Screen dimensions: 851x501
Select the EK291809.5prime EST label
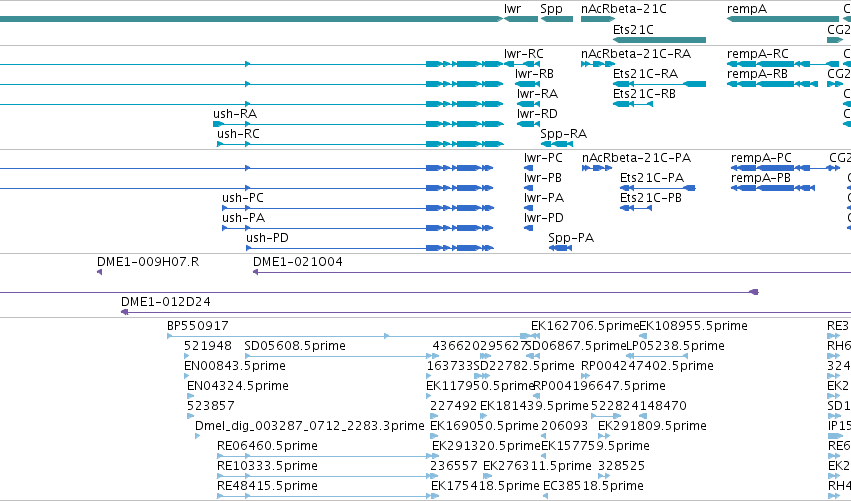(652, 426)
